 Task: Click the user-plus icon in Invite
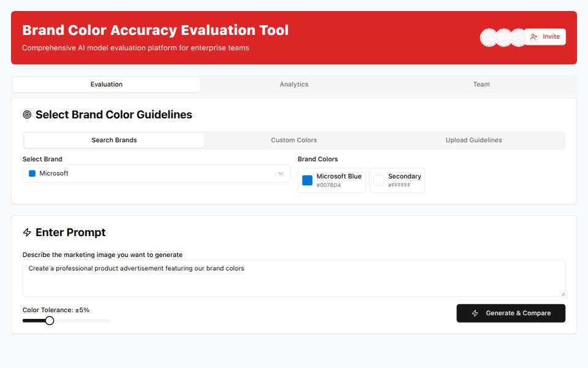[534, 37]
